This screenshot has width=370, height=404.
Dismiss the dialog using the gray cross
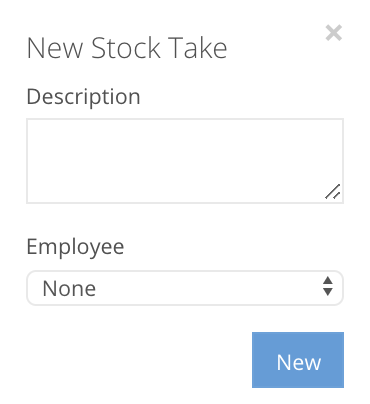(x=334, y=33)
